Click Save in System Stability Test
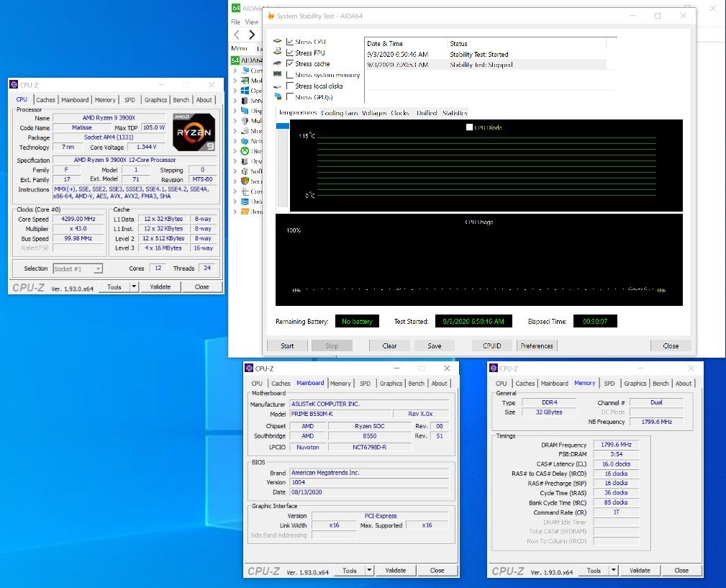Screen dimensions: 726x588 pos(435,346)
